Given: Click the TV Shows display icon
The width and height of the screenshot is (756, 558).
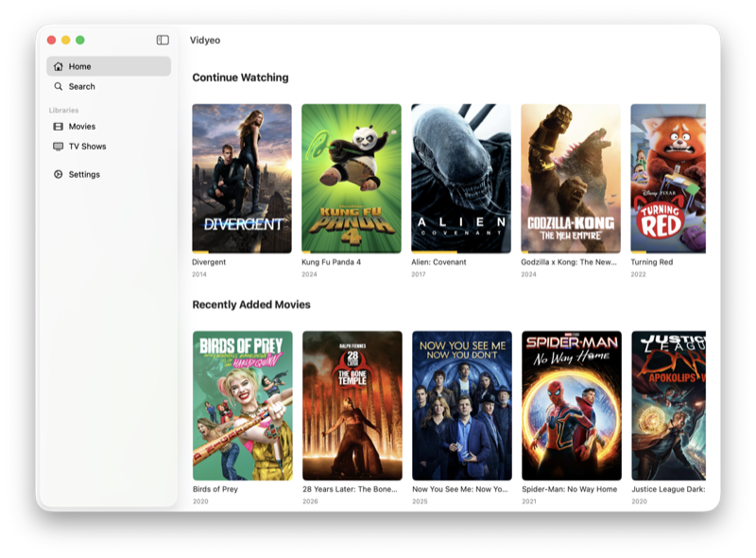Looking at the screenshot, I should (x=59, y=147).
